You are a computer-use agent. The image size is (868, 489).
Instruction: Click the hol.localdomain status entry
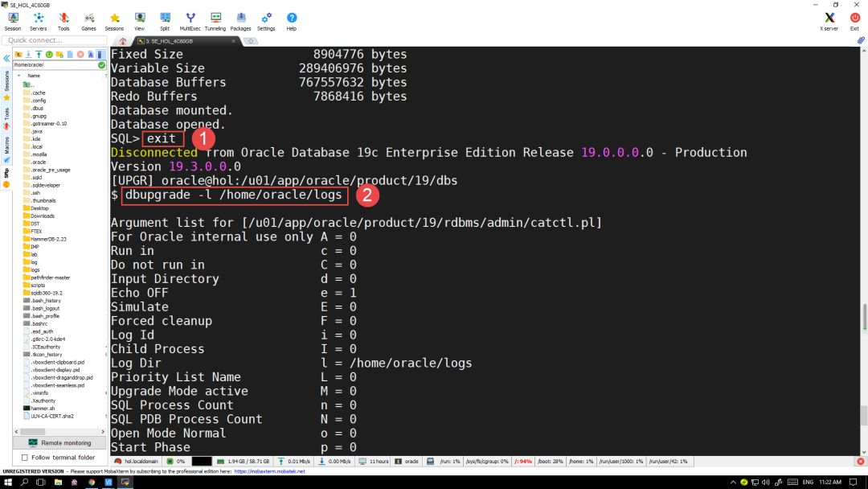point(137,462)
